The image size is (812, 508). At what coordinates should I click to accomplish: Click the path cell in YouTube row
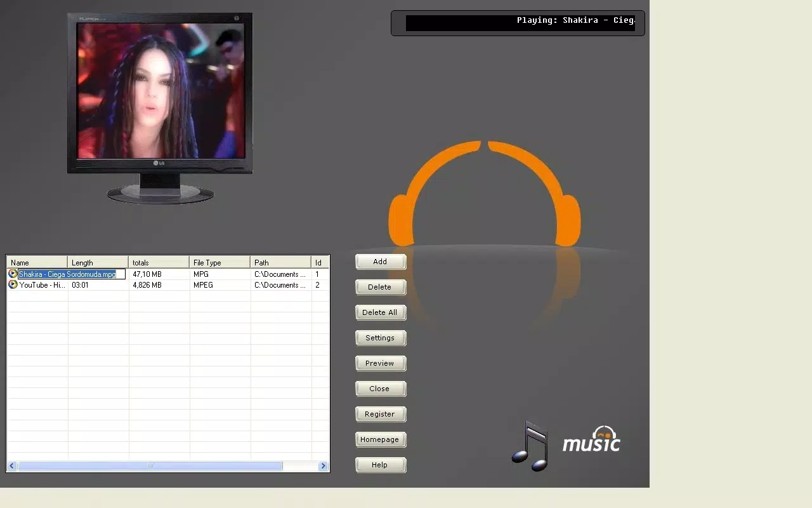(x=280, y=285)
